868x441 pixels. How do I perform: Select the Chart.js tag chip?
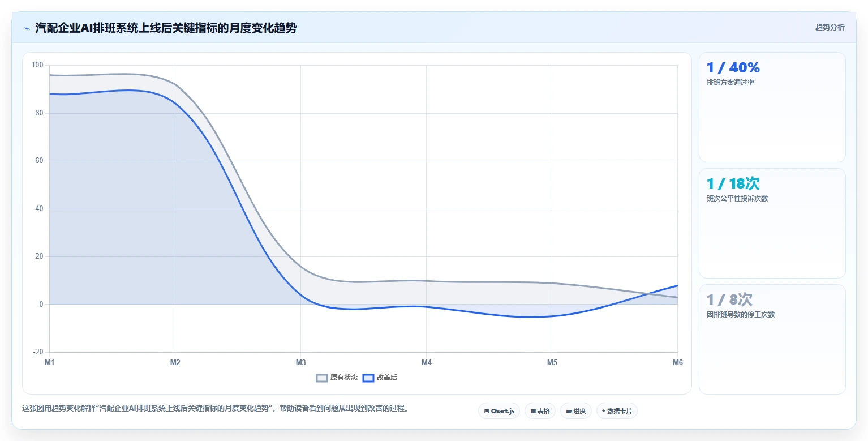(x=499, y=411)
